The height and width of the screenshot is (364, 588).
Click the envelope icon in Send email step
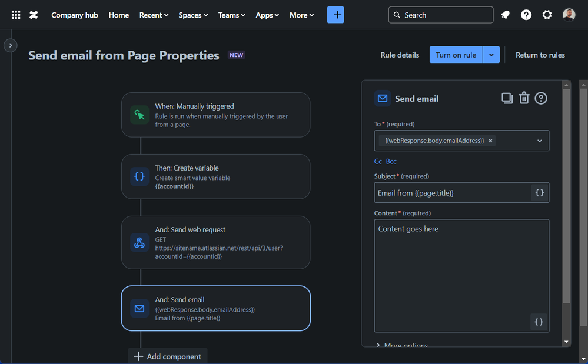pos(139,308)
